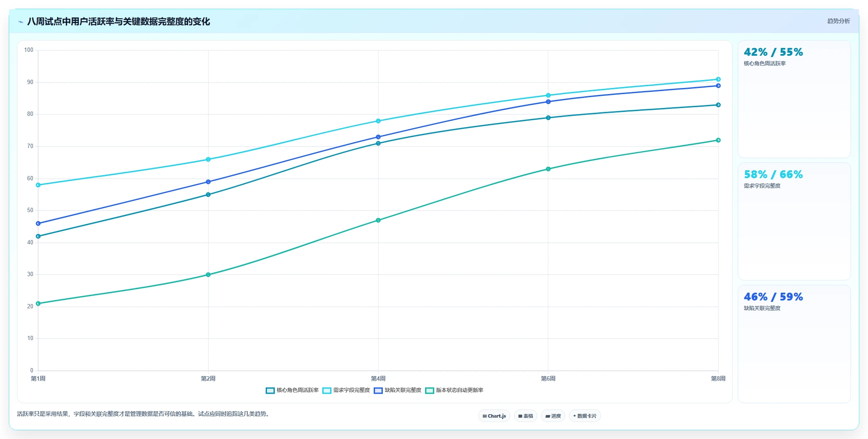Click the chart title 八周试点中用户活跃率与关键数据完整度的变化
The image size is (868, 439).
[118, 21]
